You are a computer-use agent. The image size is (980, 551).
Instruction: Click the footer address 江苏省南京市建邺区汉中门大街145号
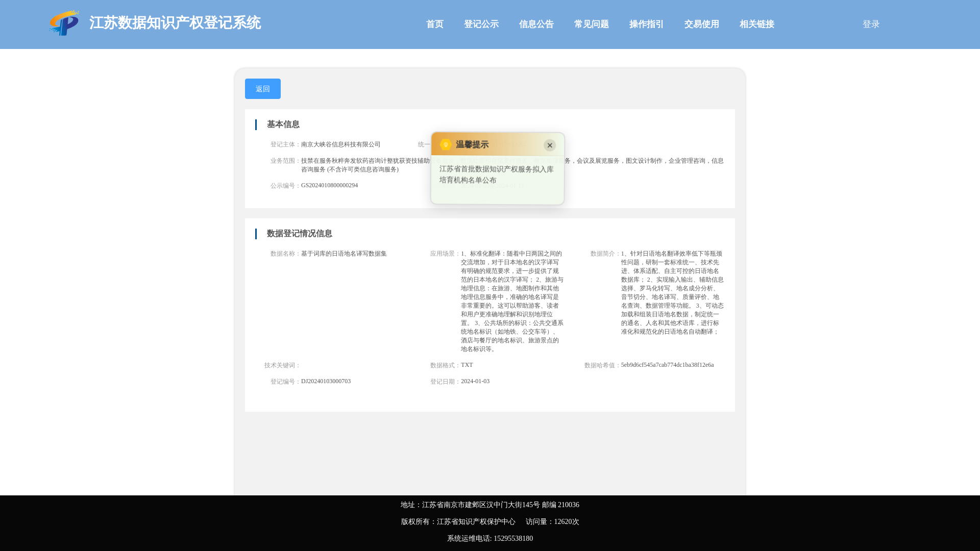click(x=481, y=505)
